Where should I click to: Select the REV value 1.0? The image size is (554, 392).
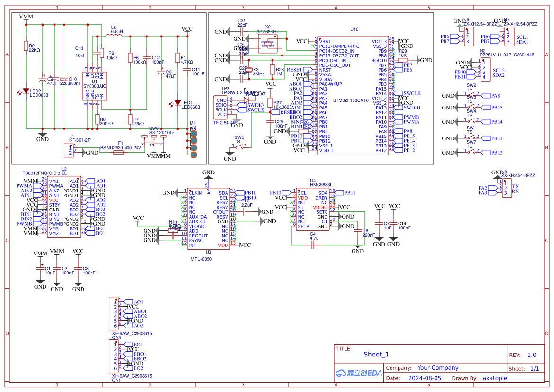pyautogui.click(x=532, y=355)
